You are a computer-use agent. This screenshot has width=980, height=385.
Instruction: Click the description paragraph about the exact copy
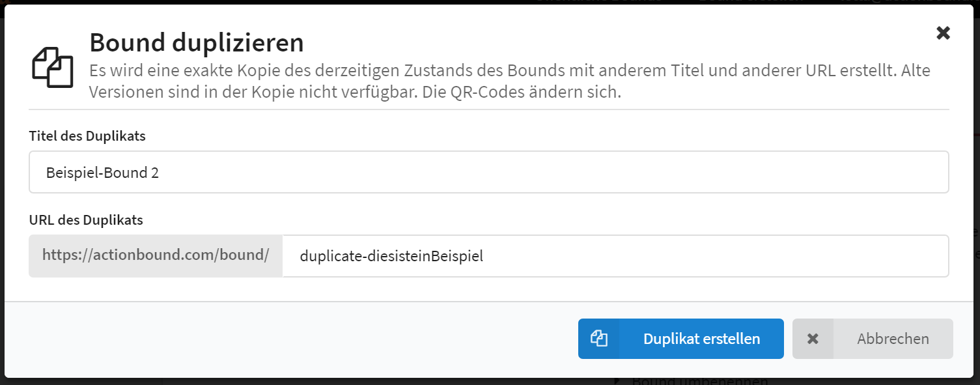[x=510, y=81]
